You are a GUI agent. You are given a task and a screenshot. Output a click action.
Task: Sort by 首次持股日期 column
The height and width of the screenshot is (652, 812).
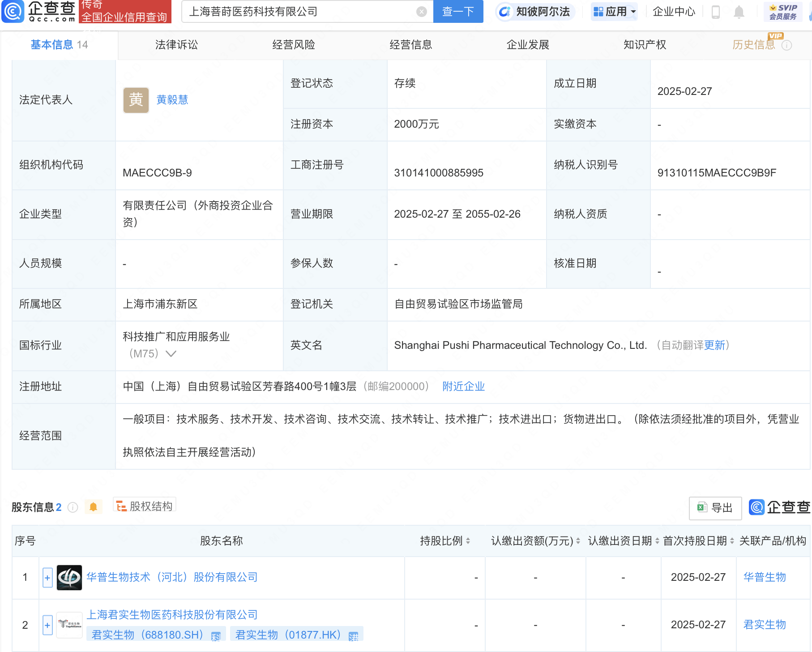[x=732, y=541]
